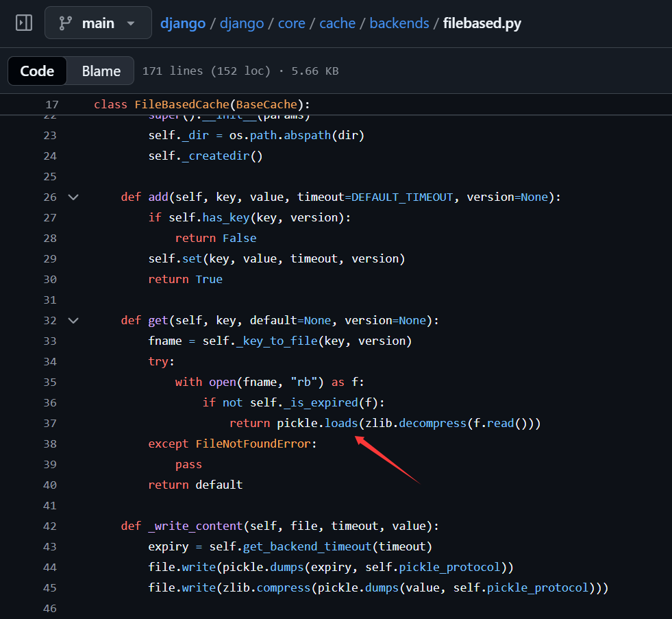Click the has_key symbol on line 27
The width and height of the screenshot is (672, 619).
pos(225,217)
